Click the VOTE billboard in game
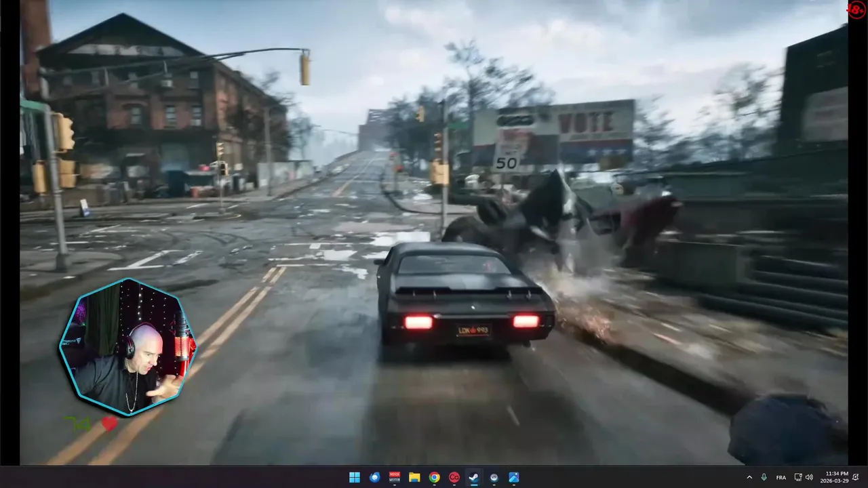Screen dimensions: 868x488 [586, 123]
